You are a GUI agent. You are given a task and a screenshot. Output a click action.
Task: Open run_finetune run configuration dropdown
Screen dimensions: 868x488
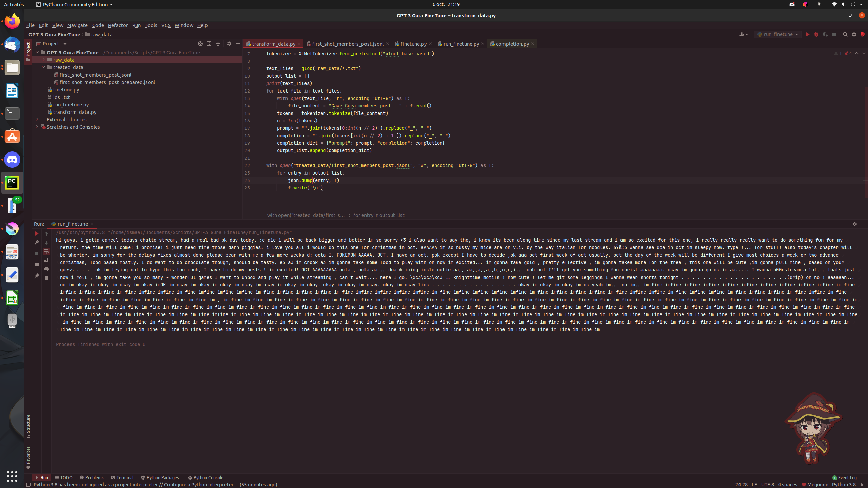[x=778, y=34]
